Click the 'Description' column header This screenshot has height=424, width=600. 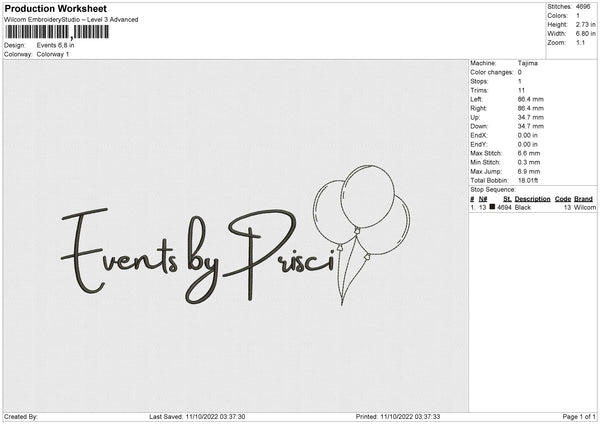532,199
